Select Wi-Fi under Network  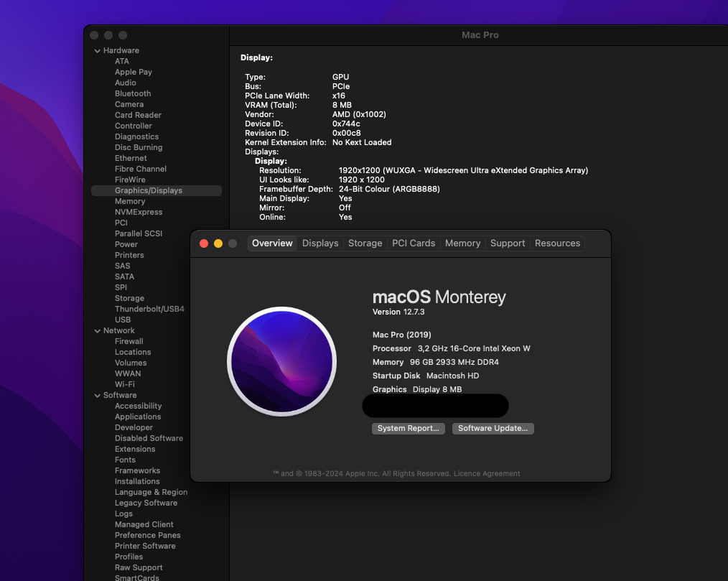tap(124, 384)
